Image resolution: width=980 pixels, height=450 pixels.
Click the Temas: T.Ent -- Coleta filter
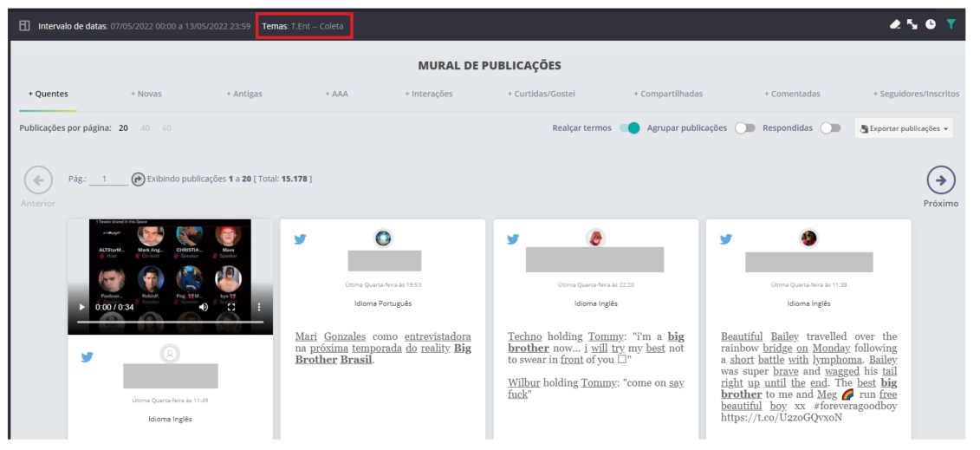pyautogui.click(x=302, y=26)
